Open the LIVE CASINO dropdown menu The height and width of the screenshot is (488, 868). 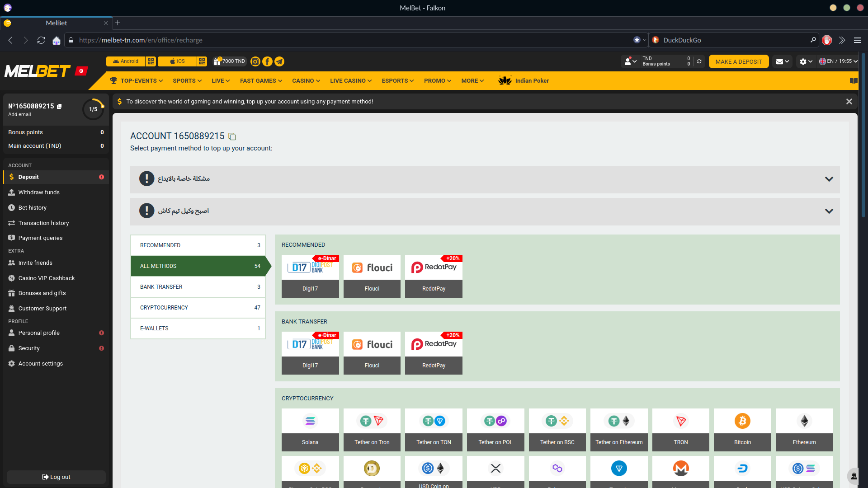[351, 81]
